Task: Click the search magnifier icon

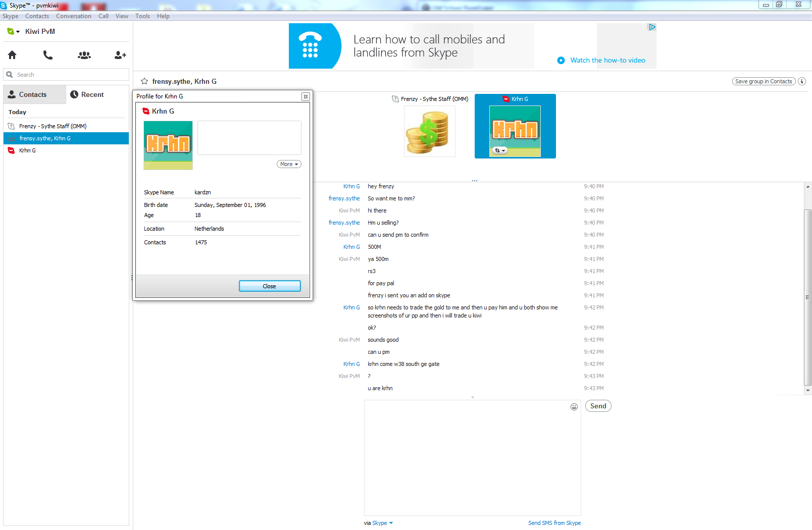Action: [10, 75]
